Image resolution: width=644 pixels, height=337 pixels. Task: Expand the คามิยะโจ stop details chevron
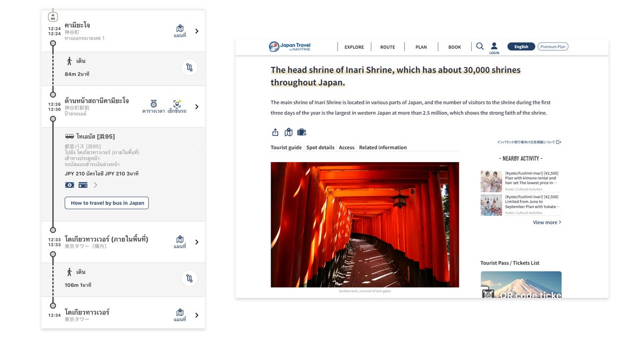(197, 31)
